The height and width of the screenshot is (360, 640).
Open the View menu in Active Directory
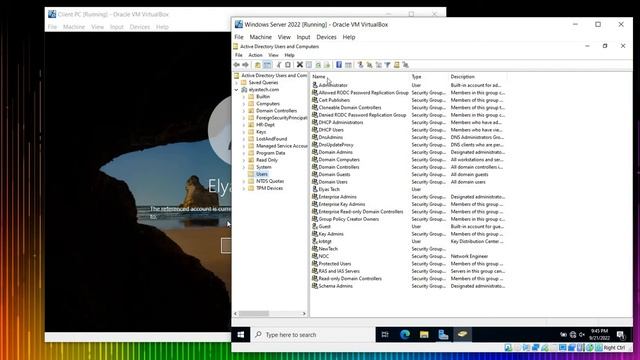coord(273,55)
